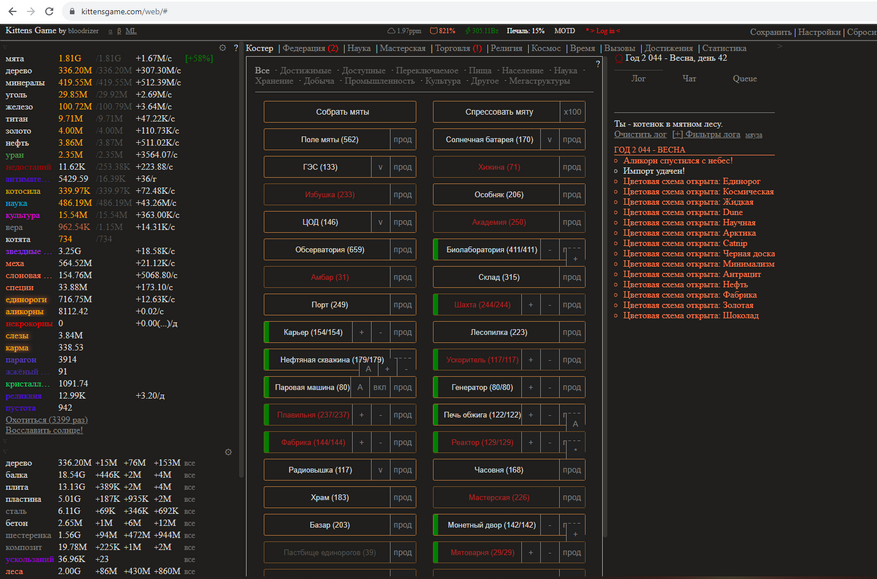Switch to the Космос tab

click(546, 48)
